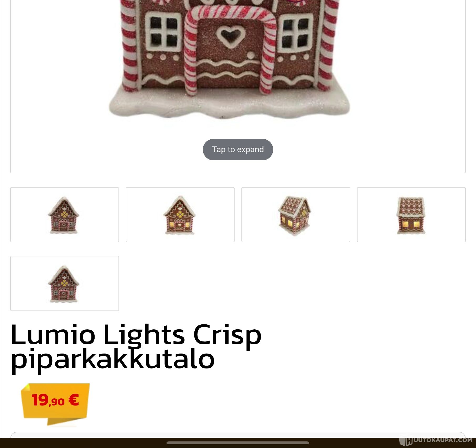
Task: Show the side-view thumbnail with lit windows
Action: [411, 215]
